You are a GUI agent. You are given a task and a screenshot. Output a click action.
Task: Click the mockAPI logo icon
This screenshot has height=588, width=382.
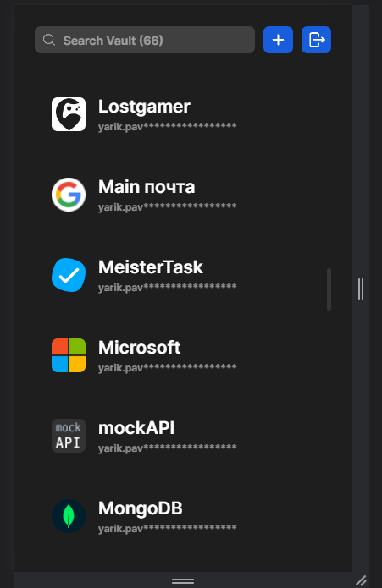click(x=69, y=436)
